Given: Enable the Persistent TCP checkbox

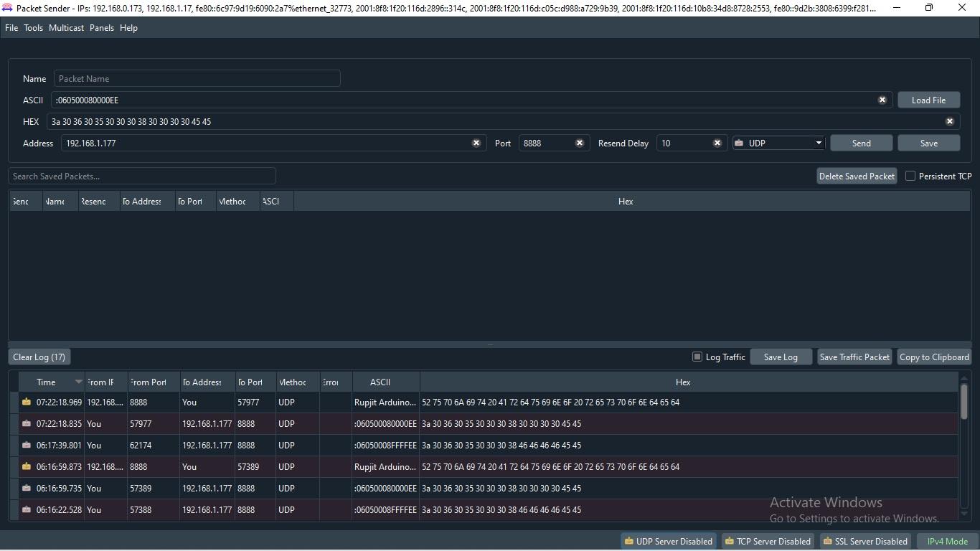Looking at the screenshot, I should [x=910, y=176].
